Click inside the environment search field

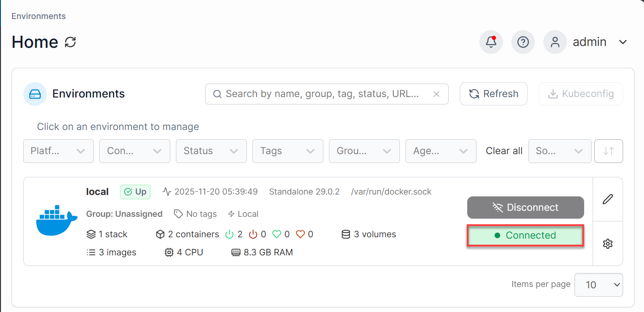pos(325,94)
